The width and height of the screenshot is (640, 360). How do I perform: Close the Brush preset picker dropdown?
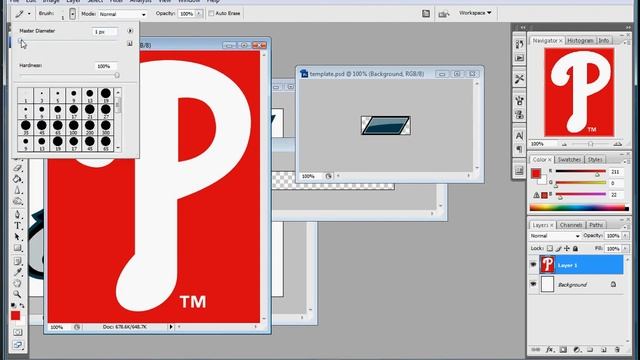tap(72, 14)
